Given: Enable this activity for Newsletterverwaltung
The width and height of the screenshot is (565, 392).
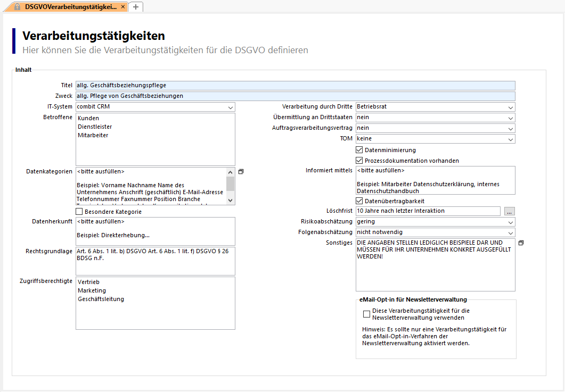Looking at the screenshot, I should click(x=366, y=314).
